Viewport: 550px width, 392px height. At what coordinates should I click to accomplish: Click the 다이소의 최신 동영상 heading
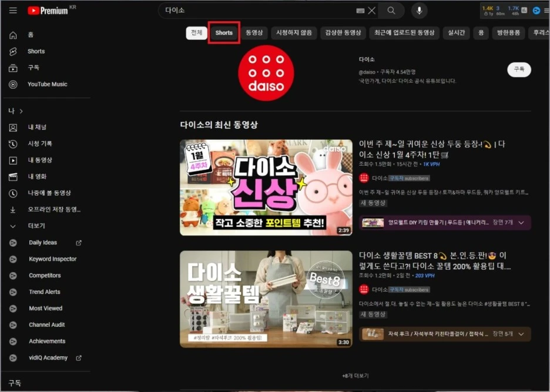pos(219,125)
